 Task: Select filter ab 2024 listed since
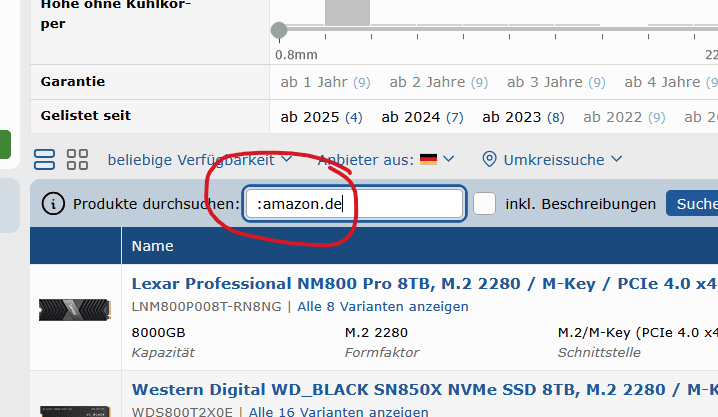click(422, 117)
